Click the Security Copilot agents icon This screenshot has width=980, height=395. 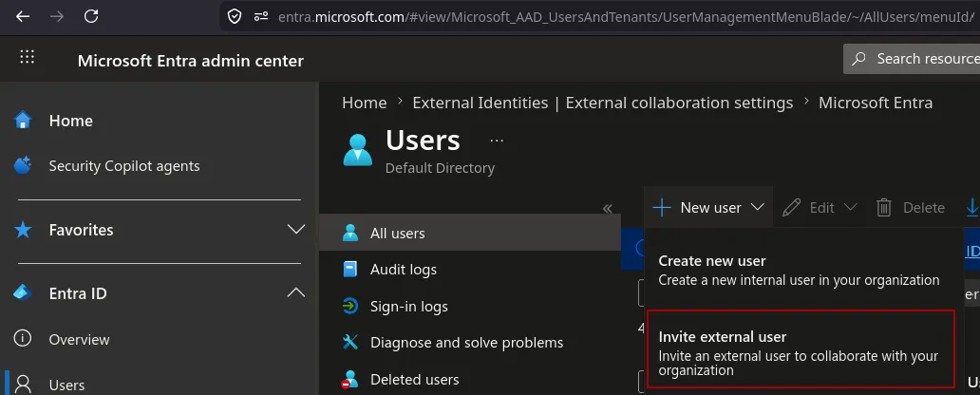coord(23,165)
